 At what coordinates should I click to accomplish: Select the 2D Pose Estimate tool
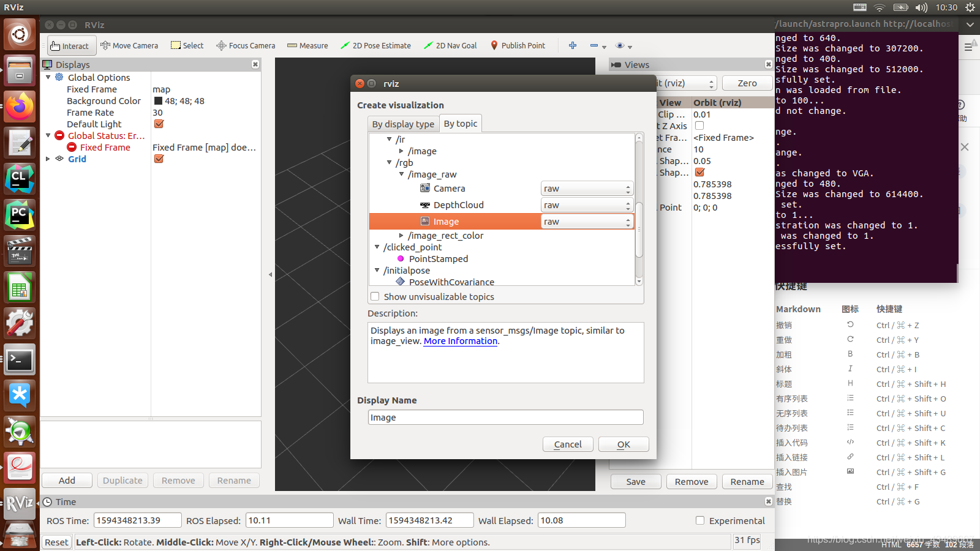(375, 46)
